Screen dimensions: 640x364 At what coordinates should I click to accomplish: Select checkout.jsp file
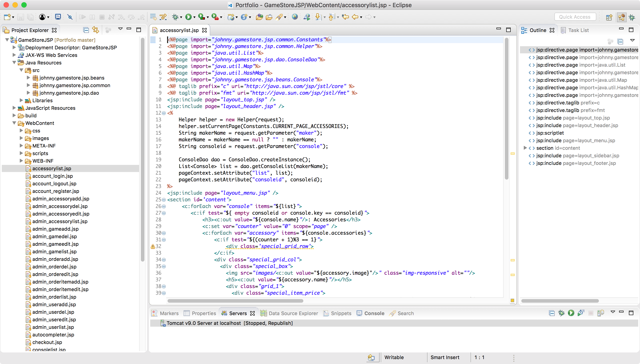[x=47, y=342]
